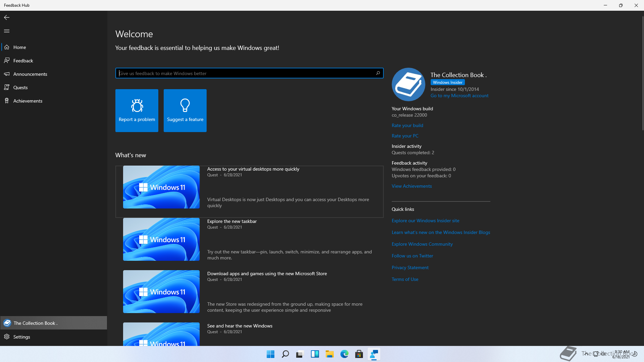
Task: Click the Collection Book profile avatar
Action: [x=409, y=84]
